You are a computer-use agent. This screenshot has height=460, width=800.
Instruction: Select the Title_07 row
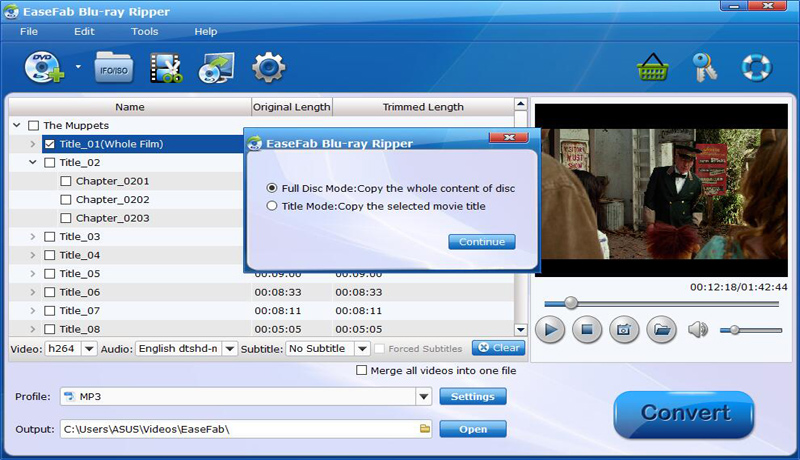click(x=261, y=311)
